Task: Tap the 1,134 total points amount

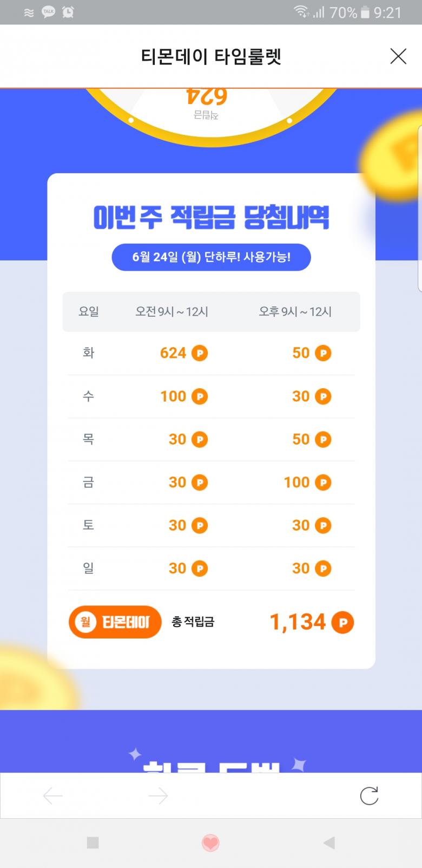Action: click(311, 622)
